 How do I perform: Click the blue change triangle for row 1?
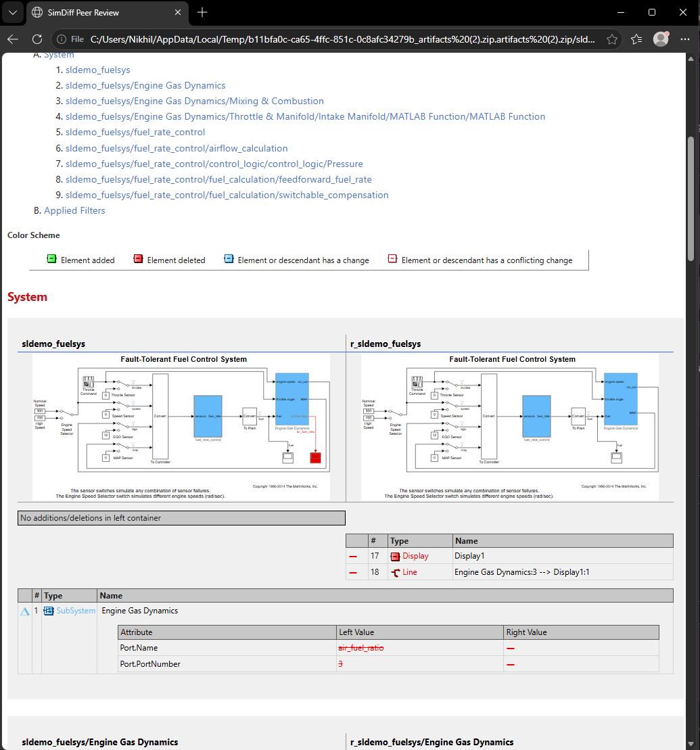pyautogui.click(x=25, y=611)
